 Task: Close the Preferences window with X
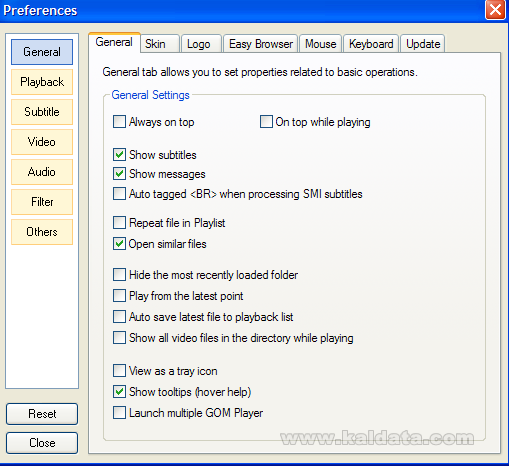(x=495, y=10)
